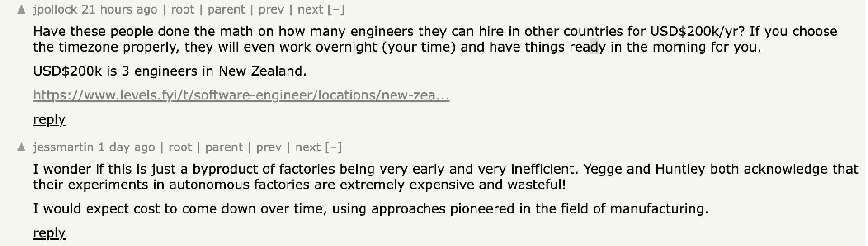868x246 pixels.
Task: Click the 'USD$200k is 3 engineers' sentence
Action: (170, 71)
